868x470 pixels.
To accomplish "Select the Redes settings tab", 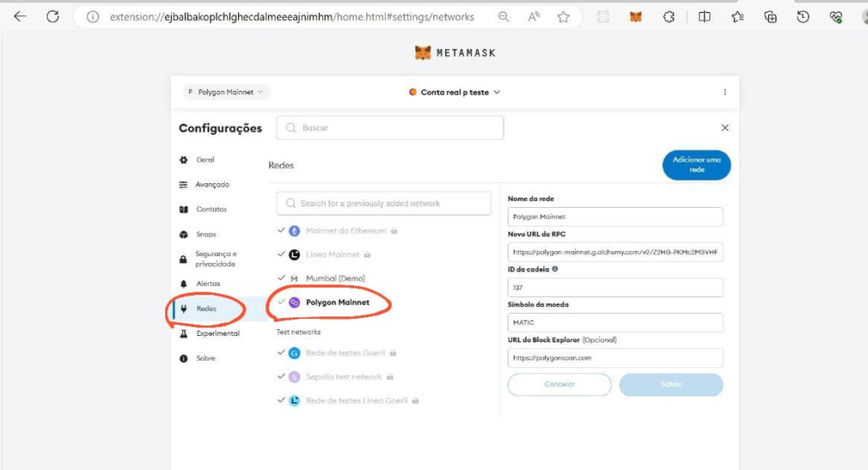I will pos(206,309).
